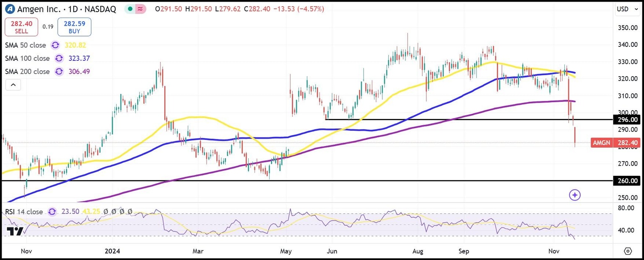Click the 0.19 spread value
644x260 pixels.
[x=48, y=27]
